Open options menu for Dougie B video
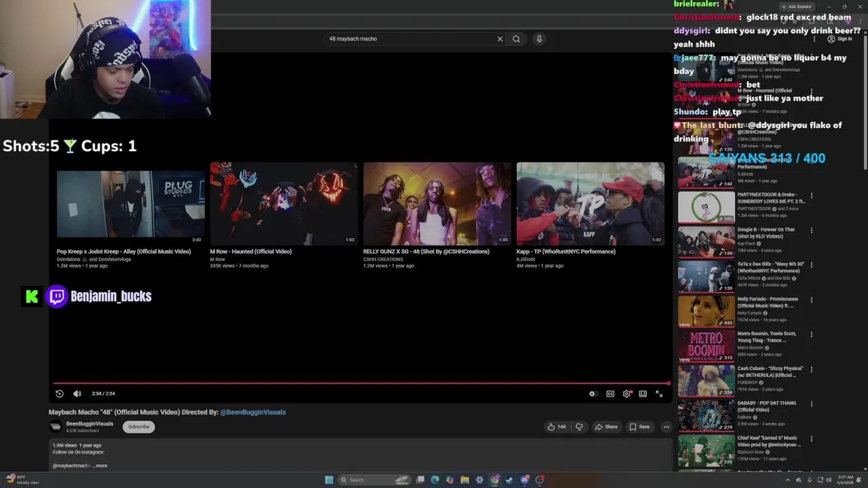This screenshot has width=868, height=488. pos(811,230)
